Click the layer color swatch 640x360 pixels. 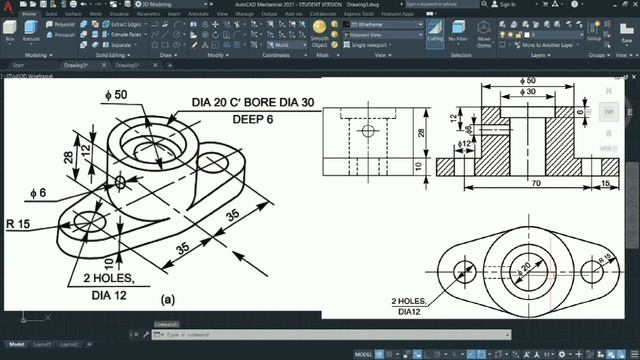pyautogui.click(x=527, y=35)
